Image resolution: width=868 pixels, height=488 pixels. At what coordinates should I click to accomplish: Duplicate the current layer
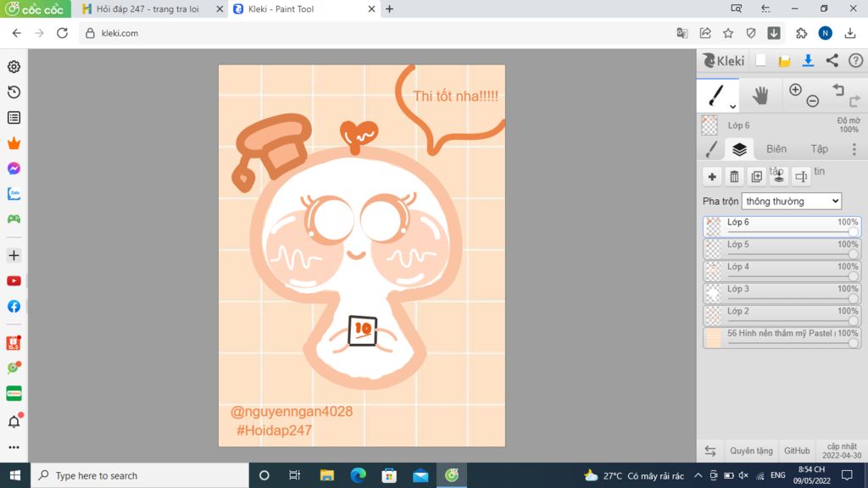click(756, 176)
